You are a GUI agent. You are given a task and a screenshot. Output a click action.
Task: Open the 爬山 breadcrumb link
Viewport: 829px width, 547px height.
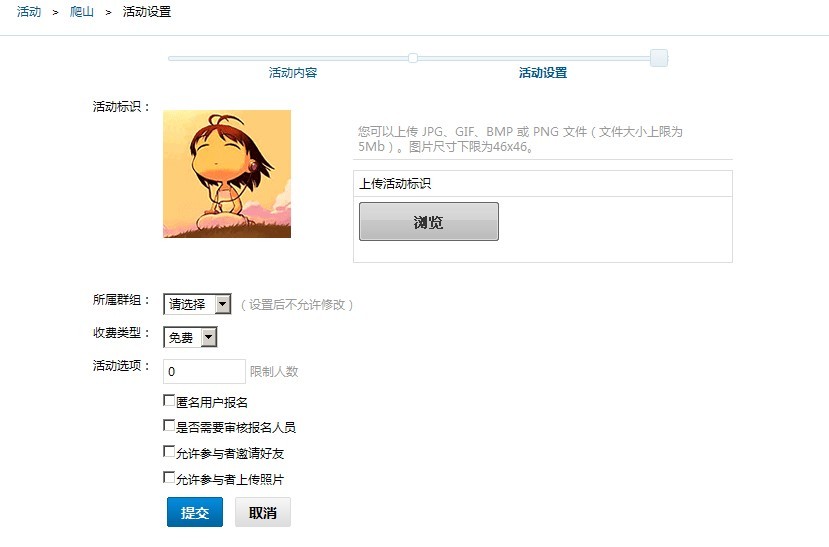81,12
